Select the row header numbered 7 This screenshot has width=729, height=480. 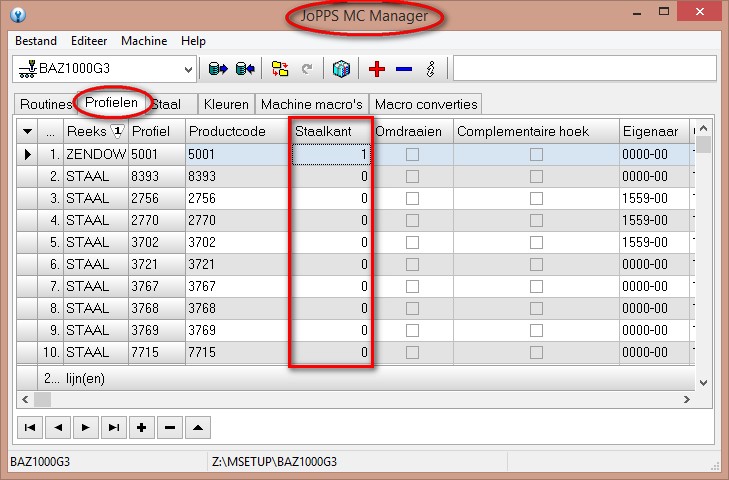[x=50, y=287]
